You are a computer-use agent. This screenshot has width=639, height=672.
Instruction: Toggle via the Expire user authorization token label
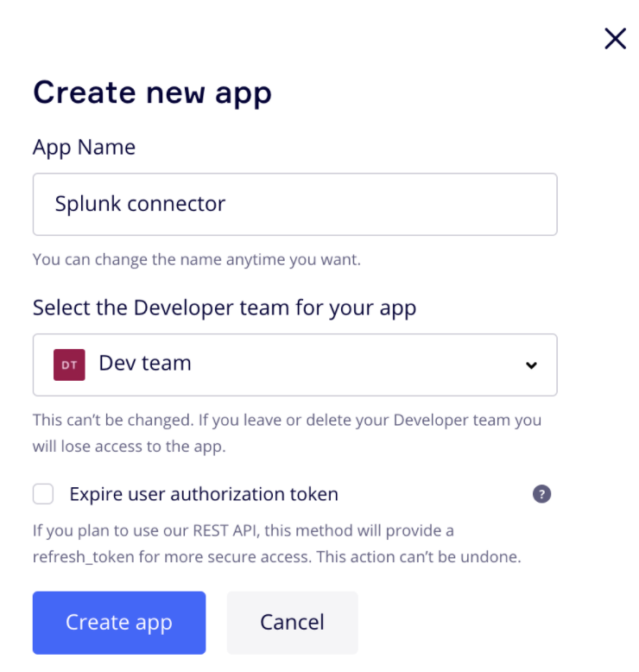(x=204, y=494)
